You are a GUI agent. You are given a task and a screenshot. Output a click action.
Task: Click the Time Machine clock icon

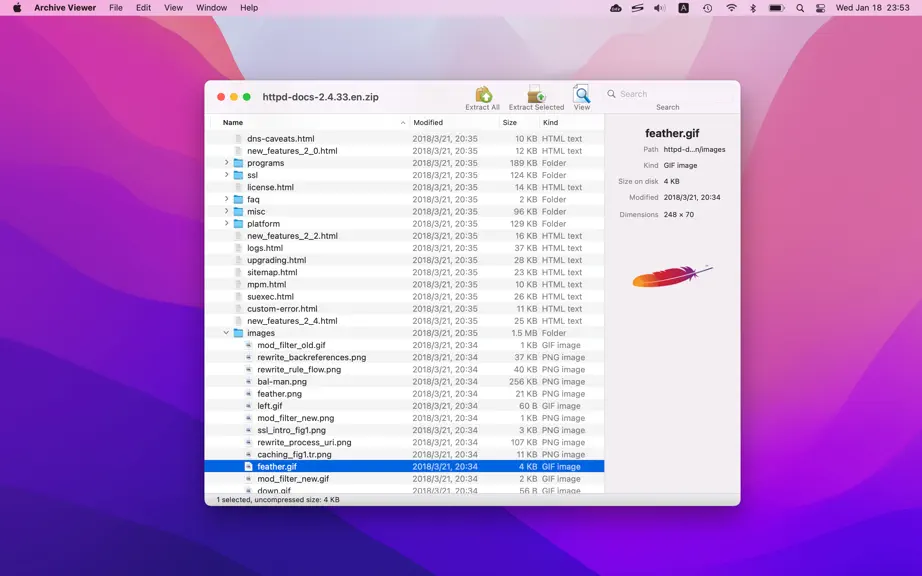click(707, 8)
